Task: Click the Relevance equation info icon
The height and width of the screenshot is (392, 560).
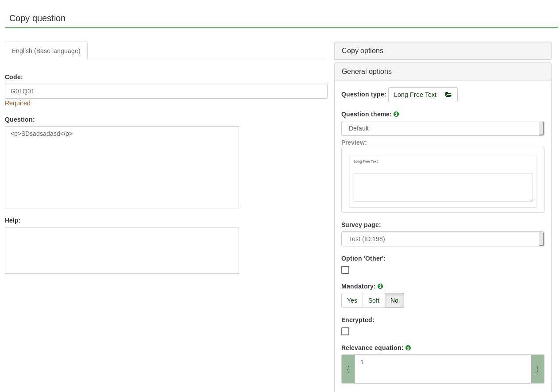Action: 408,348
